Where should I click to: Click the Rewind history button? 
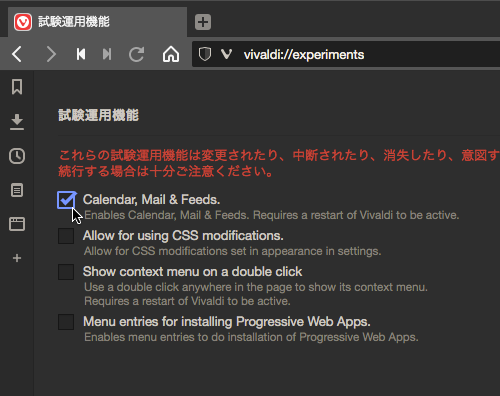click(81, 54)
